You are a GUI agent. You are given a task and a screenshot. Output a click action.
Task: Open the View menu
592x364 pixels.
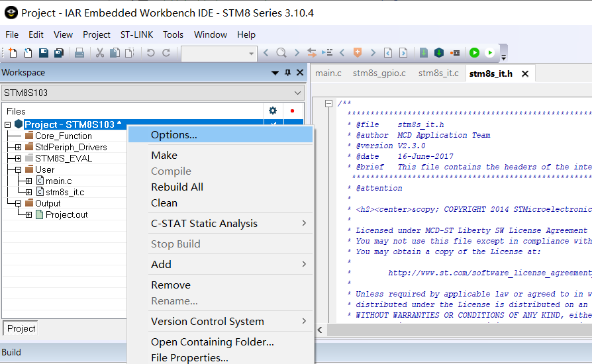[x=63, y=34]
